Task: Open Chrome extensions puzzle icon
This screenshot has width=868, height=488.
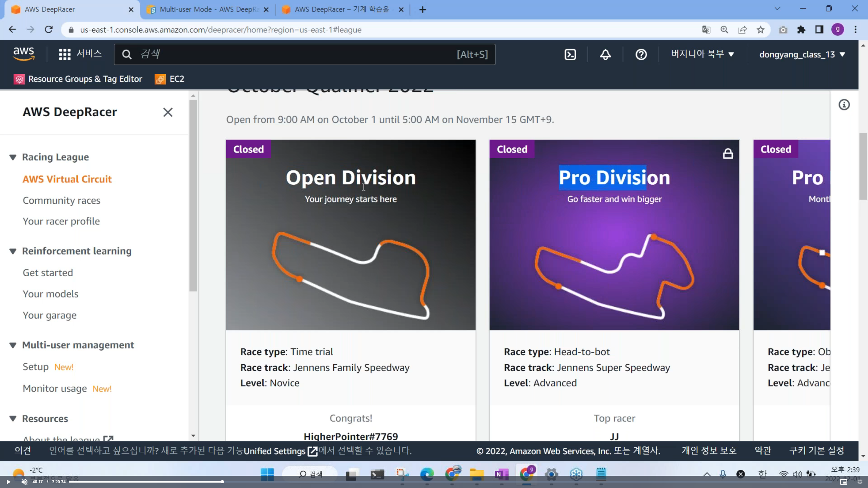Action: 801,30
